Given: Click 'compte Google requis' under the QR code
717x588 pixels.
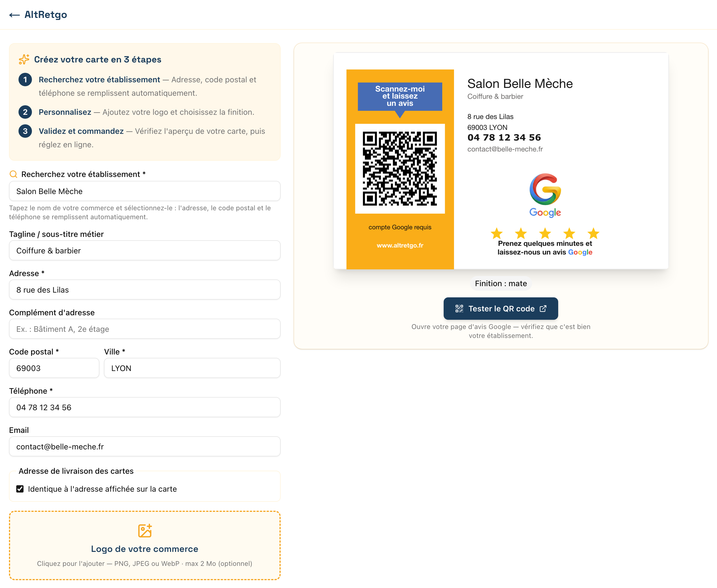Looking at the screenshot, I should coord(400,227).
